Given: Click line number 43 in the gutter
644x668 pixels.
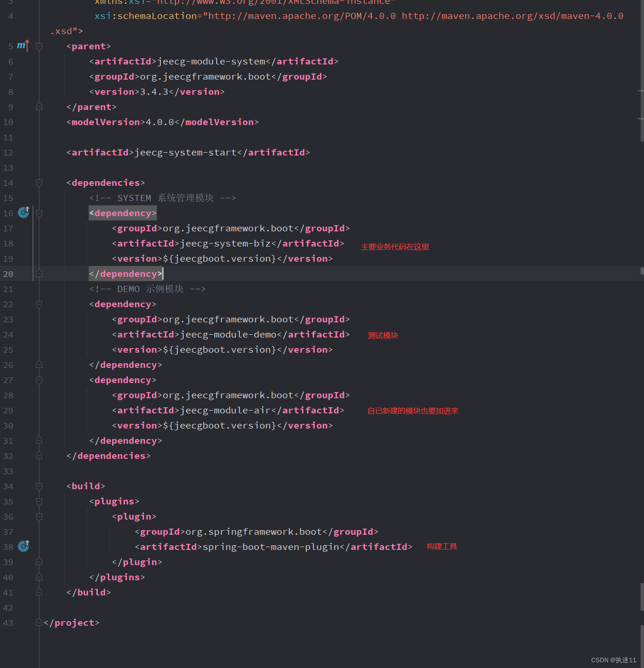Looking at the screenshot, I should coord(8,623).
